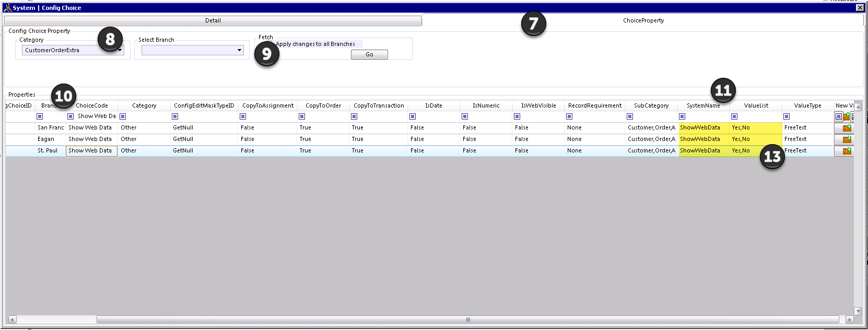Click the GetNull cell in St. Paul row

pos(204,151)
